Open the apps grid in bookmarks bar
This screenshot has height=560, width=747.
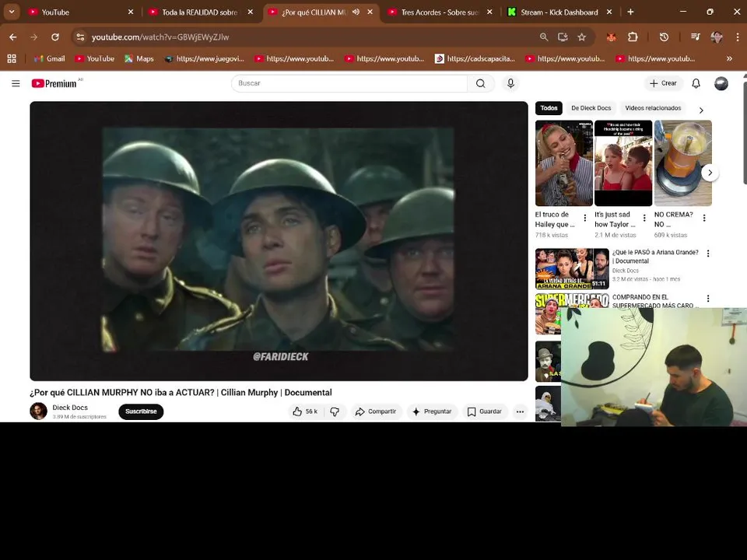(12, 58)
